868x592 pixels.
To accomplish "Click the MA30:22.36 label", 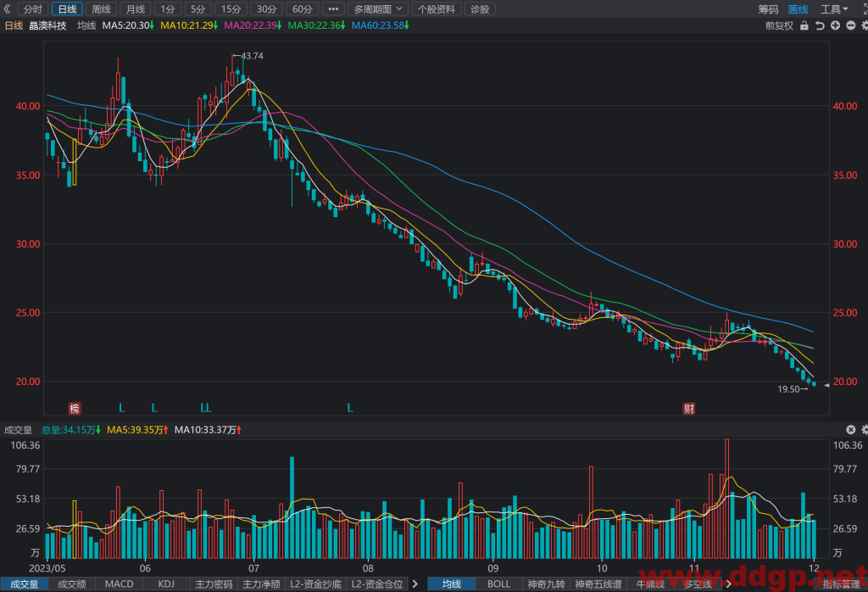I will click(x=317, y=25).
